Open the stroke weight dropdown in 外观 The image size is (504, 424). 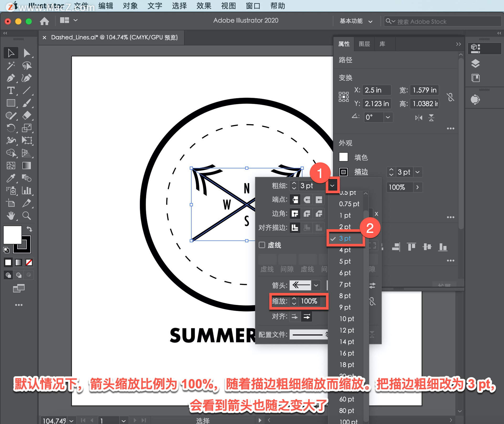coord(417,172)
